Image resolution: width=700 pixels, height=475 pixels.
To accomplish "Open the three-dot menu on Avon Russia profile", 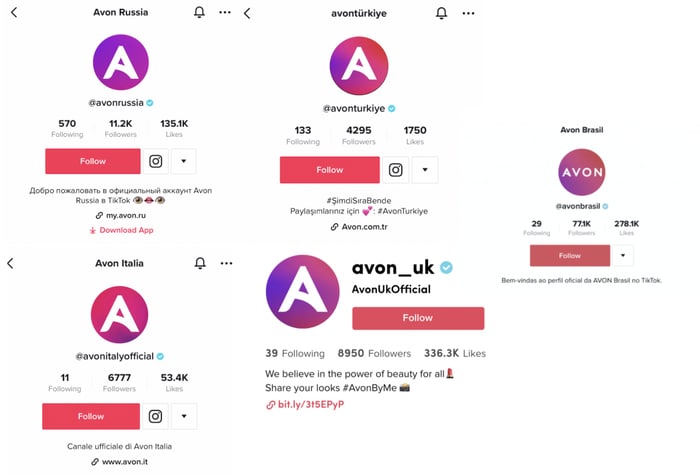I will [x=225, y=12].
